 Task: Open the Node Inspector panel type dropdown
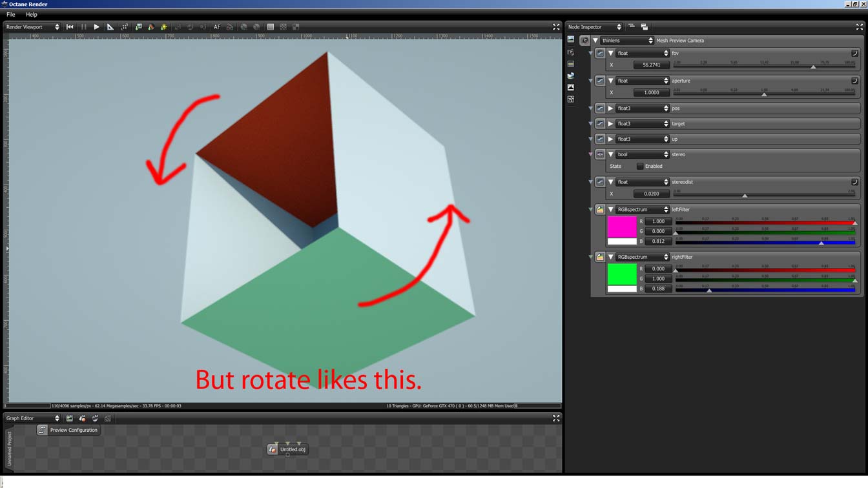point(594,27)
